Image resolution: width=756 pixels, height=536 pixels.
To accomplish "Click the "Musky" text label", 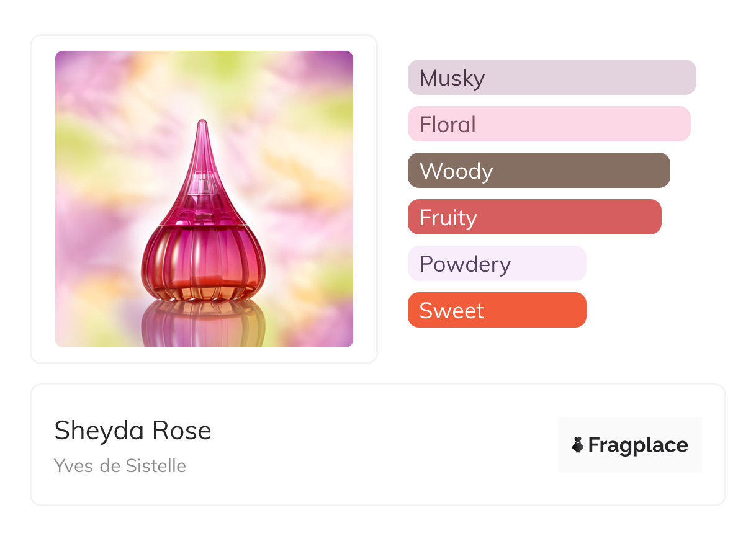I will [x=452, y=78].
